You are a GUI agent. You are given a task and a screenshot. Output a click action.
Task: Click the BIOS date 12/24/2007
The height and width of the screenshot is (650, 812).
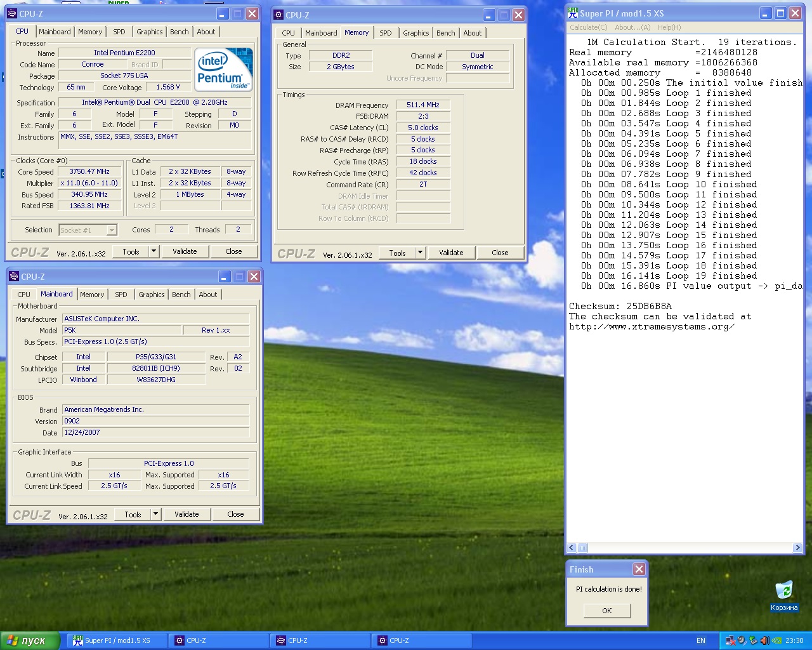tap(155, 432)
